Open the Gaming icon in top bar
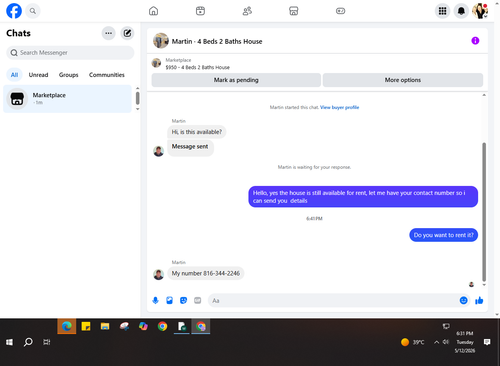This screenshot has width=500, height=366. (x=340, y=11)
